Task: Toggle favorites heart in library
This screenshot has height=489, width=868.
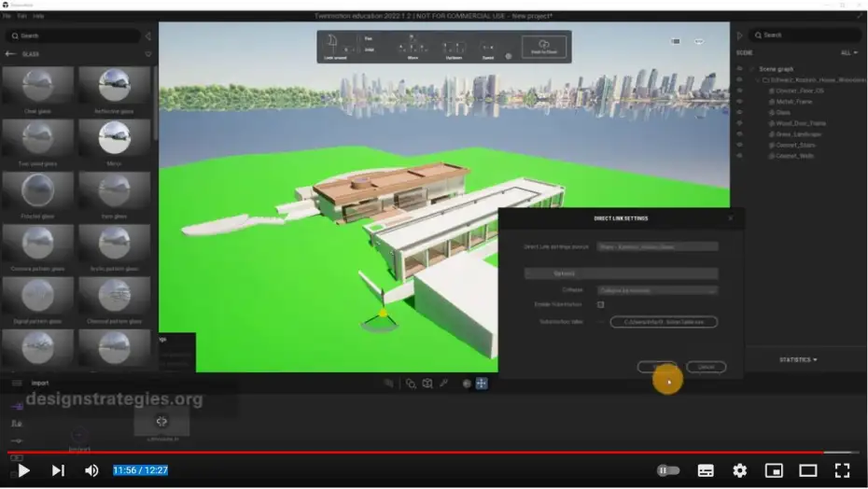Action: point(147,54)
